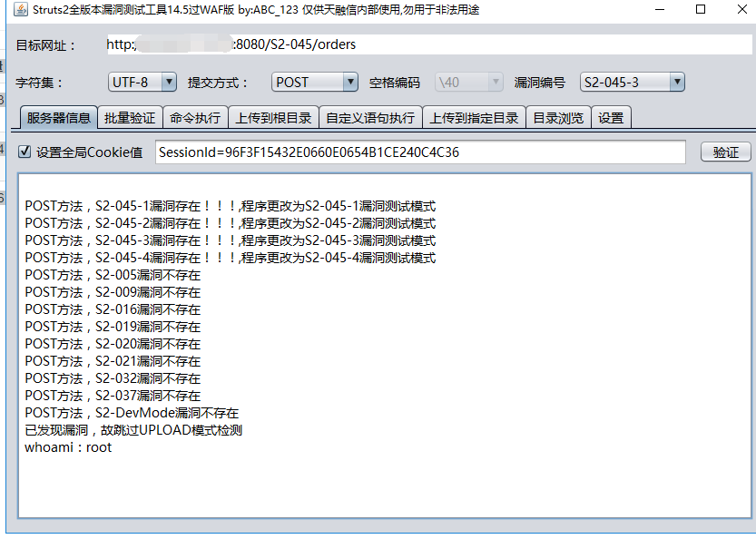Click the S2-DevMode漏洞不存在 result line
The image size is (756, 539).
pyautogui.click(x=132, y=413)
